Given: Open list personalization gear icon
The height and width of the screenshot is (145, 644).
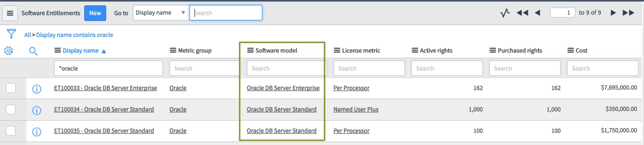Looking at the screenshot, I should pos(8,51).
